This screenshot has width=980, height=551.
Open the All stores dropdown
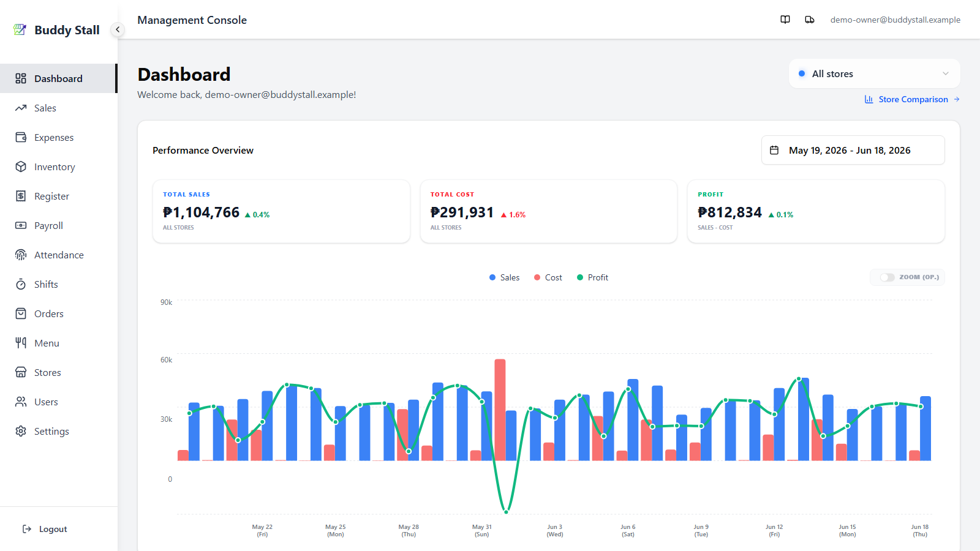coord(875,73)
